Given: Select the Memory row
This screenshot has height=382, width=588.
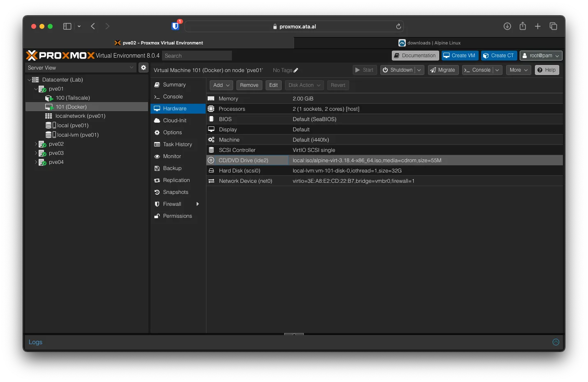Looking at the screenshot, I should pos(384,98).
